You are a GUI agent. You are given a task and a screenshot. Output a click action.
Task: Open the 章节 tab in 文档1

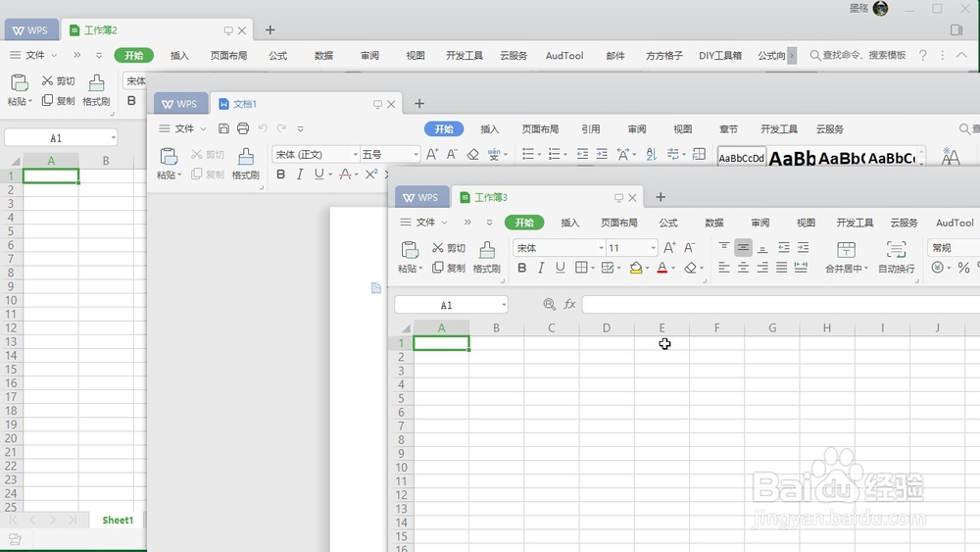click(728, 128)
